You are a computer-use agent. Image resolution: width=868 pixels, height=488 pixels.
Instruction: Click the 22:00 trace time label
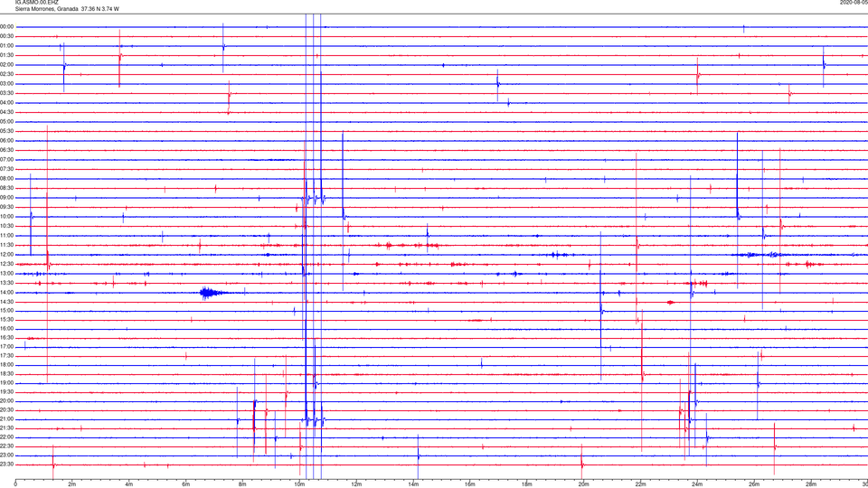[x=7, y=437]
